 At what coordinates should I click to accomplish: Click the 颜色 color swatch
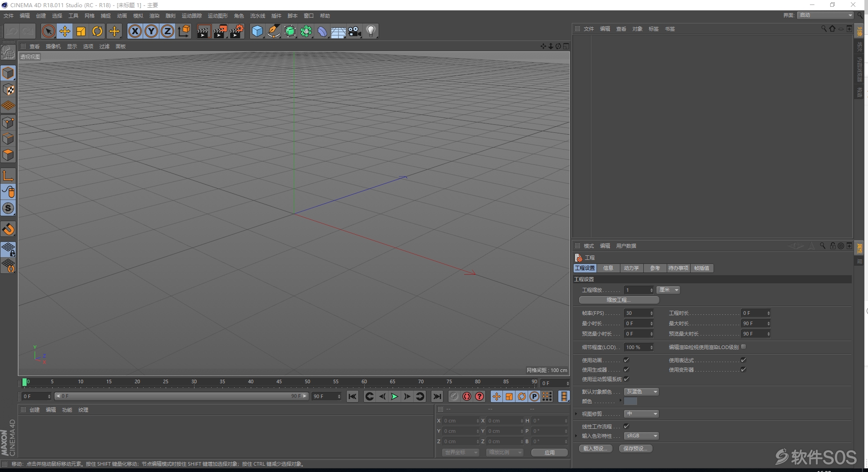630,401
